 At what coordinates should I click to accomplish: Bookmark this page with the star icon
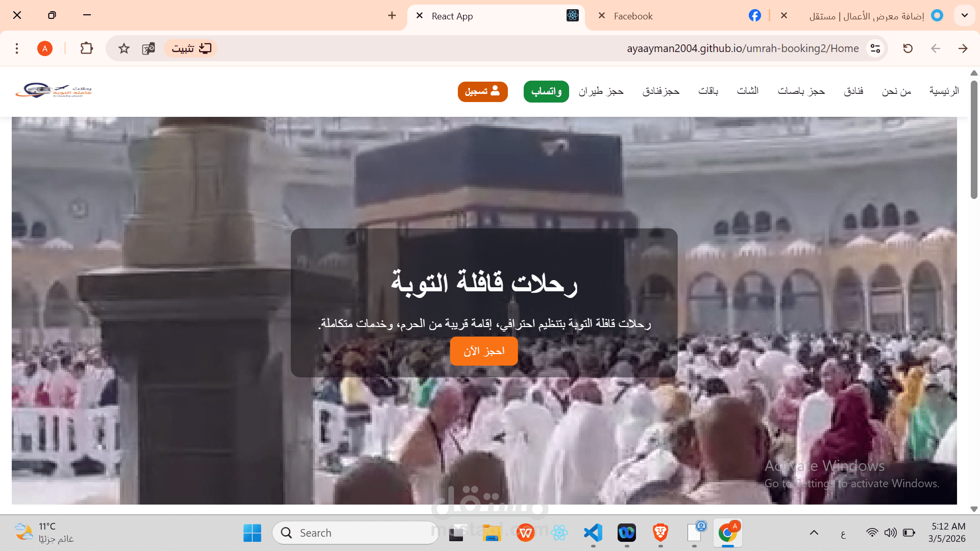pos(124,48)
